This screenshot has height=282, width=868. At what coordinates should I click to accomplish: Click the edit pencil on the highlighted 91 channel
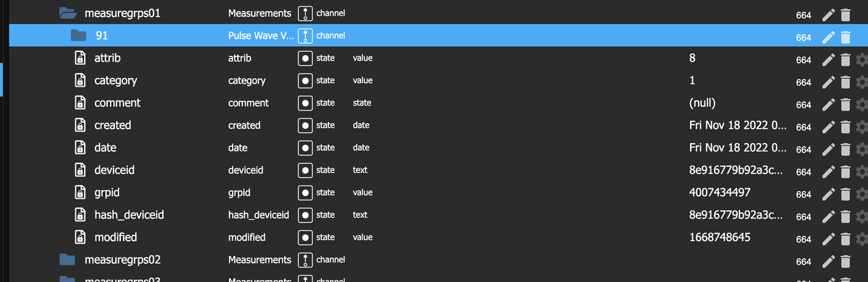click(x=829, y=38)
